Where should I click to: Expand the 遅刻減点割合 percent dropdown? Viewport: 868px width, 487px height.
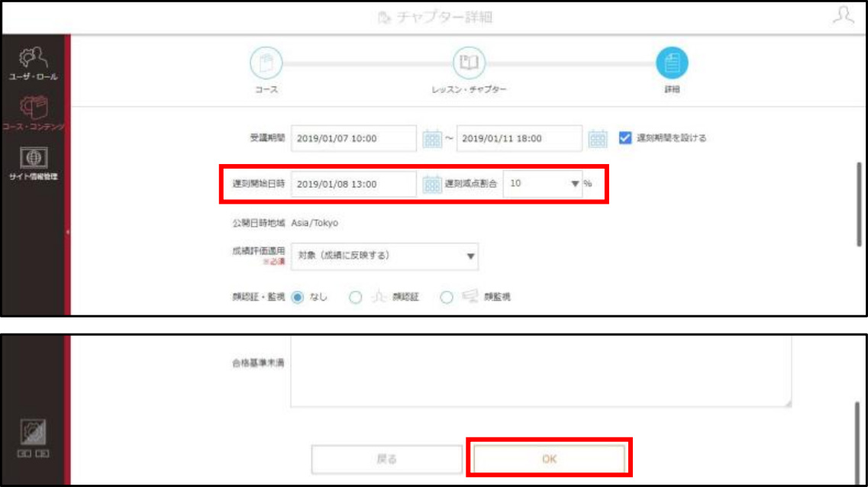pos(543,183)
